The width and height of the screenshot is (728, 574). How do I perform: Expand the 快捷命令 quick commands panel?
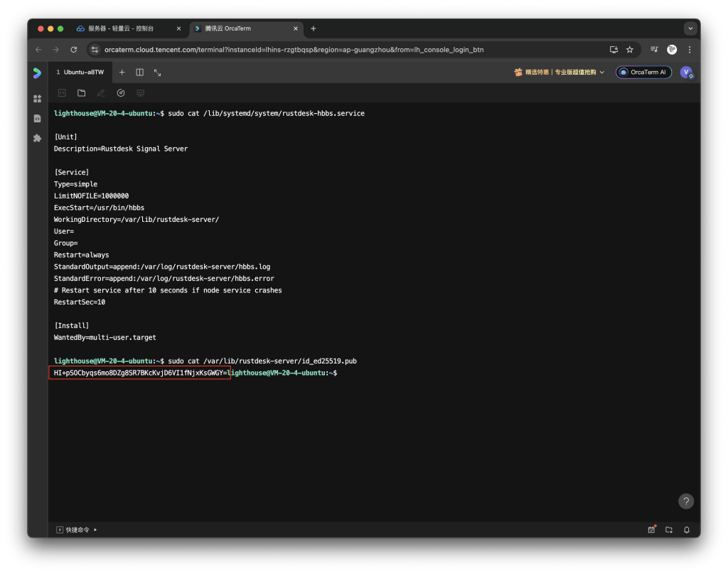pyautogui.click(x=77, y=530)
